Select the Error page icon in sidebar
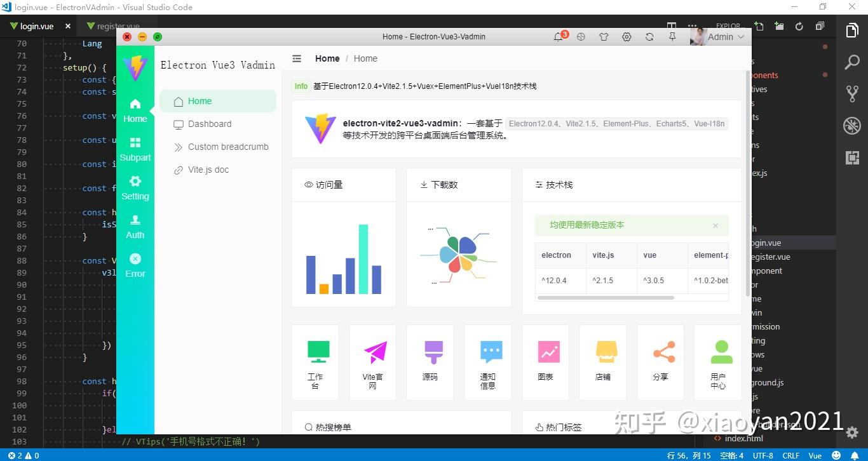The image size is (868, 461). point(135,264)
